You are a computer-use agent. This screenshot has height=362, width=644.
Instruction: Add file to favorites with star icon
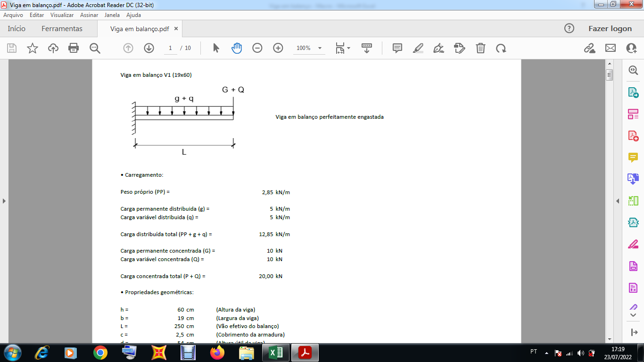33,48
